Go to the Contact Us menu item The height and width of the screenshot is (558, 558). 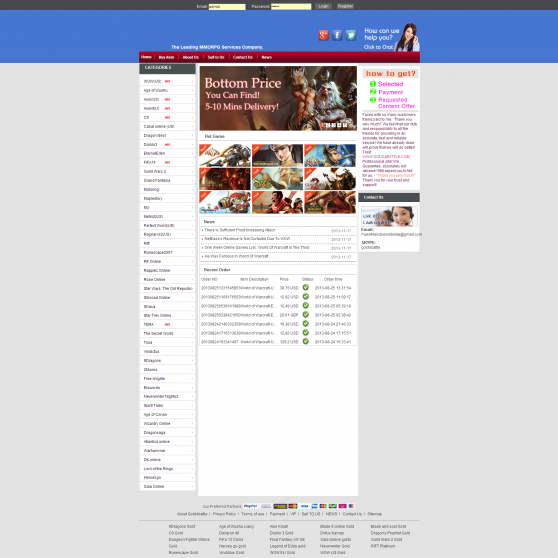(x=243, y=57)
